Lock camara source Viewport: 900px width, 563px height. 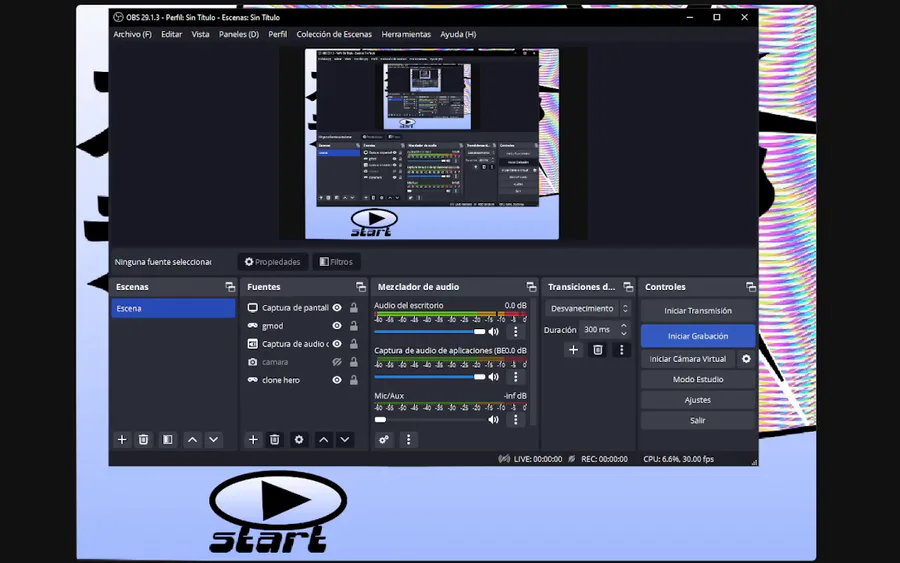[354, 362]
